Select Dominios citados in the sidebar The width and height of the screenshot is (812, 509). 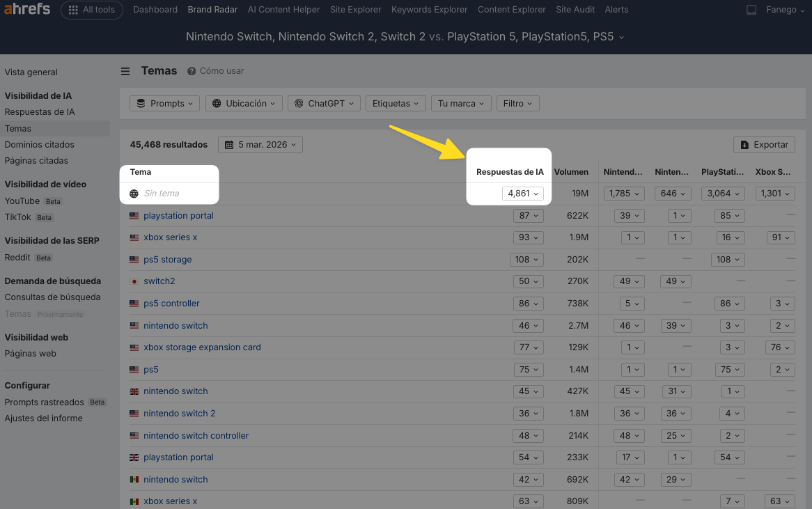click(x=40, y=144)
